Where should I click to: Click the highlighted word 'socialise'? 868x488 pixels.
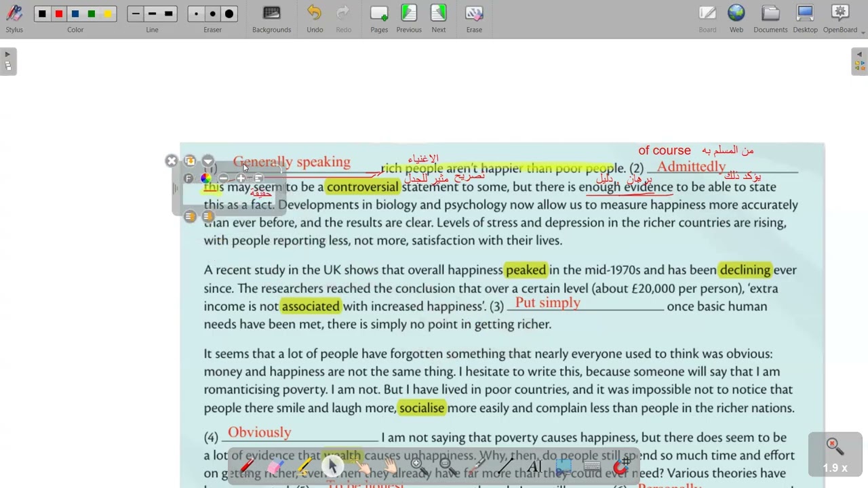422,408
